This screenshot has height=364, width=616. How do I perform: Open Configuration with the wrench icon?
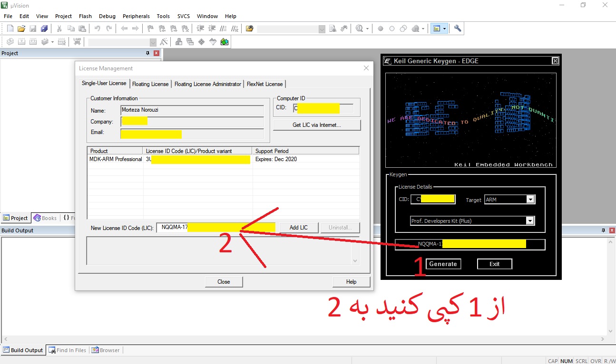coord(458,29)
